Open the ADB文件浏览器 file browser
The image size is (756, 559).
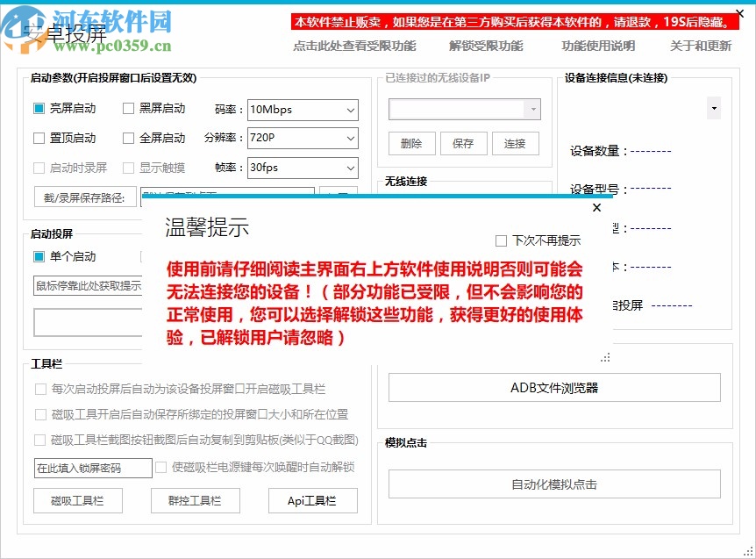click(x=557, y=387)
